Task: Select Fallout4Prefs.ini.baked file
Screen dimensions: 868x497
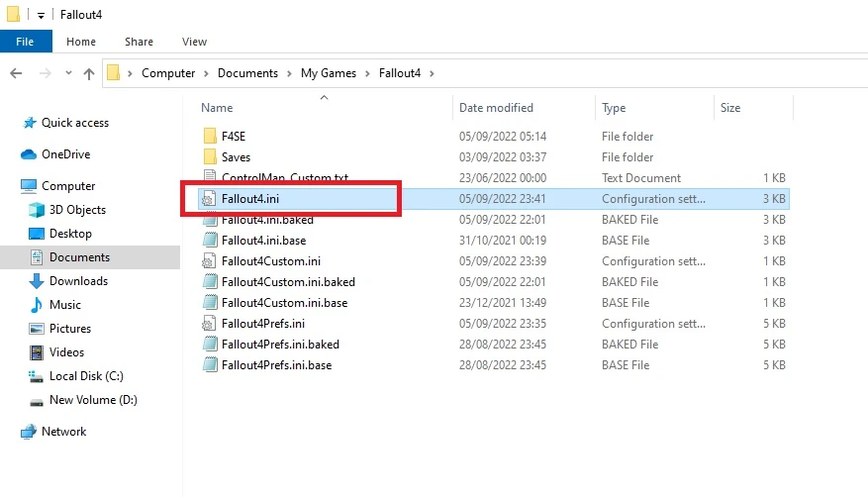Action: [x=280, y=345]
